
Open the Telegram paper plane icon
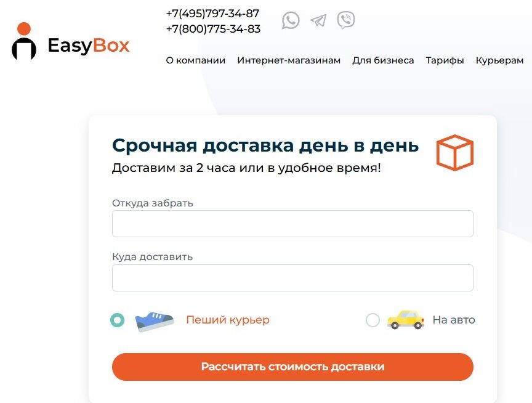(x=318, y=20)
